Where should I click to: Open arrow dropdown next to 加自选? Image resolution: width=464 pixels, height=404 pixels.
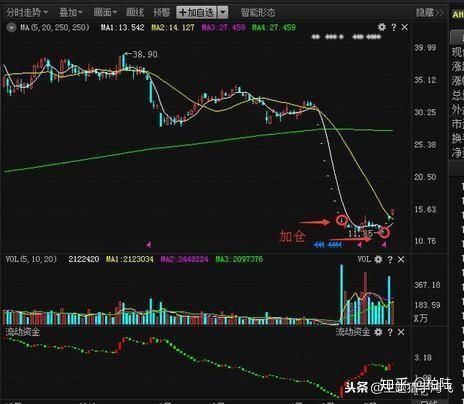[223, 13]
